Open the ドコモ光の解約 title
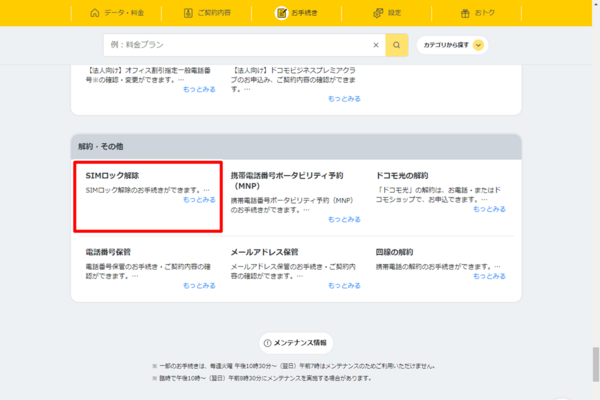Image resolution: width=600 pixels, height=400 pixels. coord(402,176)
